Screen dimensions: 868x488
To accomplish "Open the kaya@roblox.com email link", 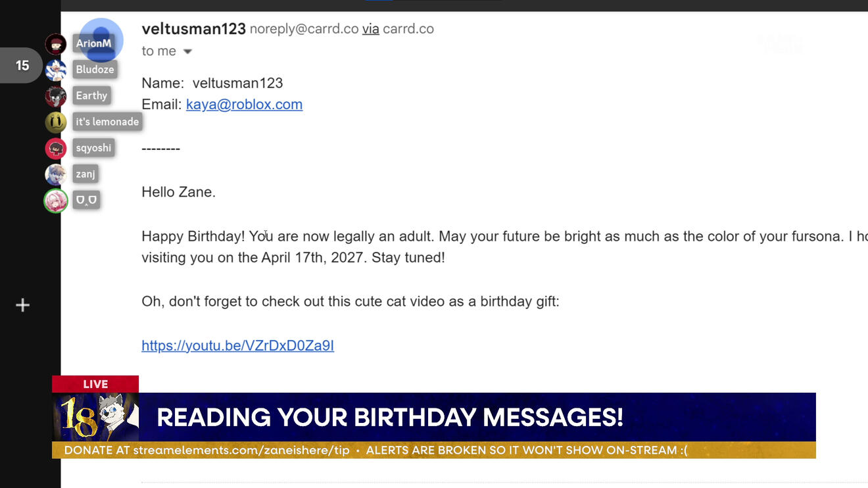I will pyautogui.click(x=244, y=104).
